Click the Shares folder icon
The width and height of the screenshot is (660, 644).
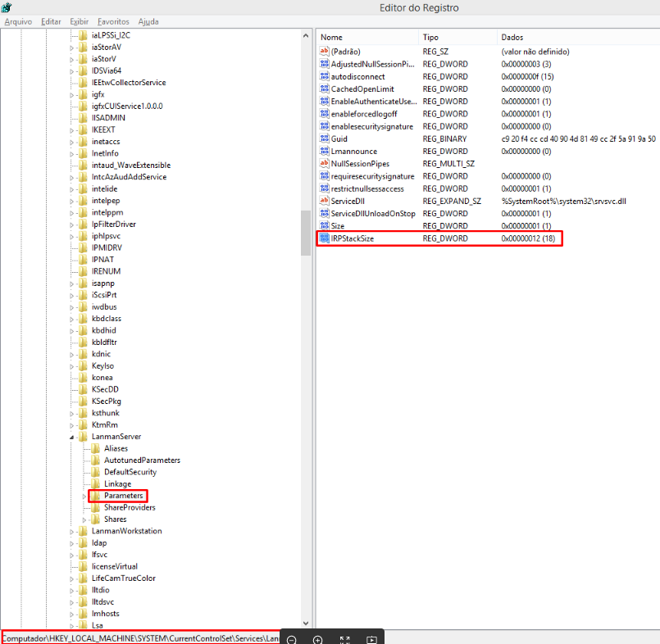pyautogui.click(x=96, y=519)
